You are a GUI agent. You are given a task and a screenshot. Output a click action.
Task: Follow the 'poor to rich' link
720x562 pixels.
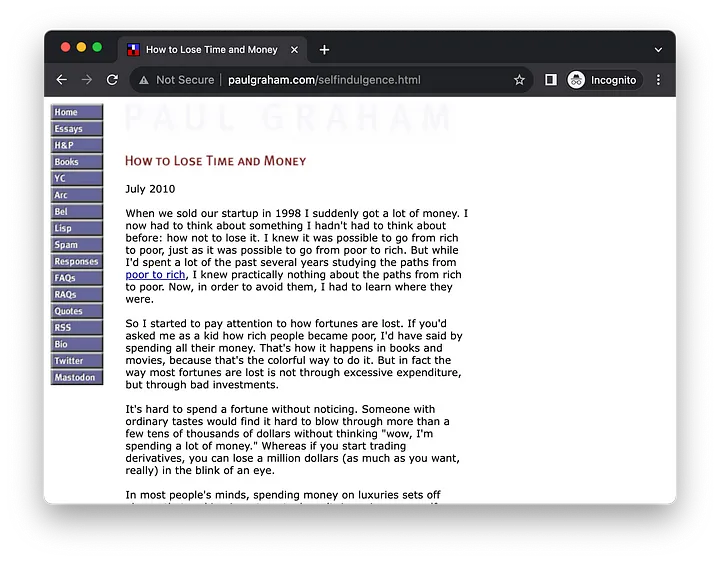pyautogui.click(x=155, y=275)
